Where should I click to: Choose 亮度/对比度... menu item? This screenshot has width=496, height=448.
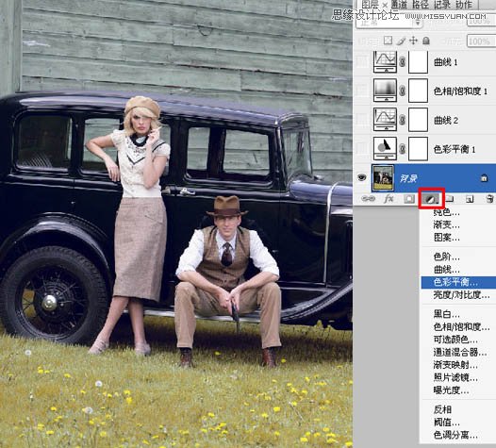tap(461, 294)
